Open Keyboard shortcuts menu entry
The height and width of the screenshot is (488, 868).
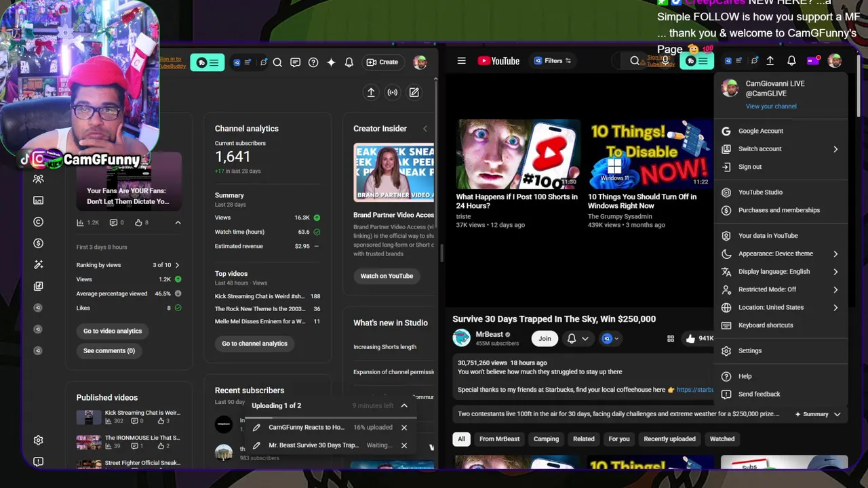780,325
